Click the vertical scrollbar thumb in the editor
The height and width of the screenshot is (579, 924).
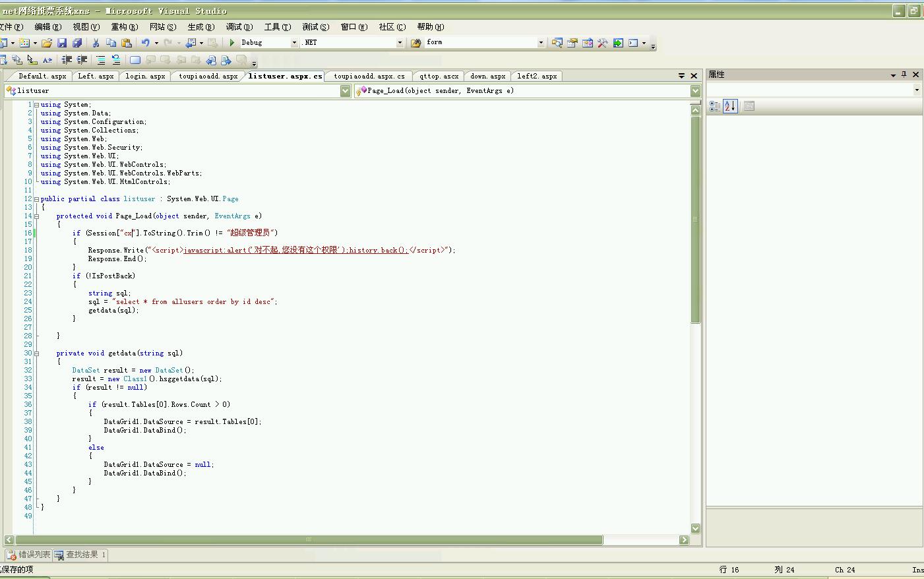(x=695, y=220)
